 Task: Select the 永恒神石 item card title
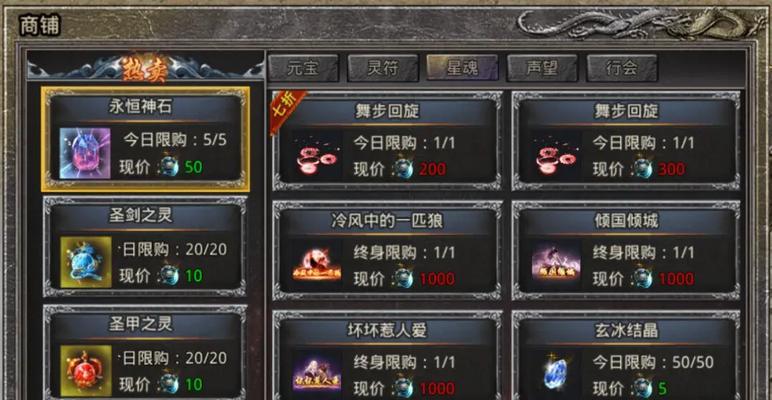click(x=141, y=107)
